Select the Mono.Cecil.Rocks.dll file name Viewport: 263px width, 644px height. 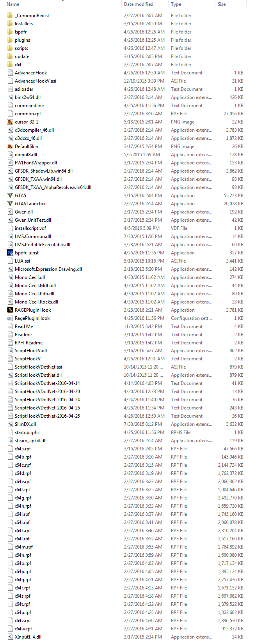(x=37, y=302)
